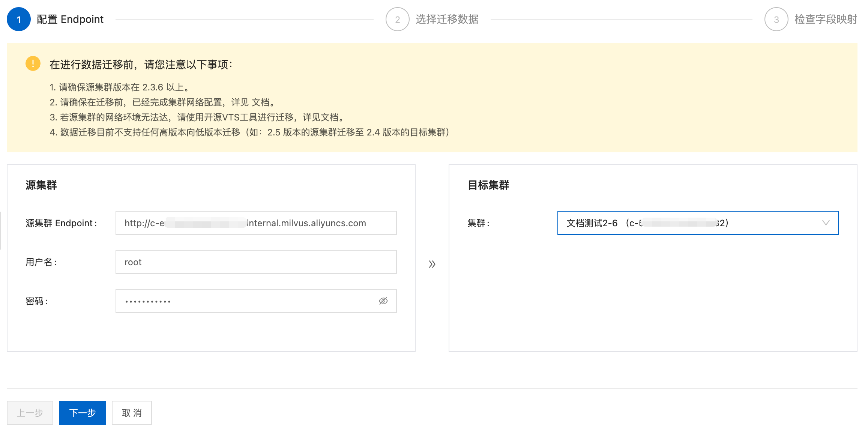The image size is (868, 436).
Task: Click the 下一步 button
Action: [83, 413]
